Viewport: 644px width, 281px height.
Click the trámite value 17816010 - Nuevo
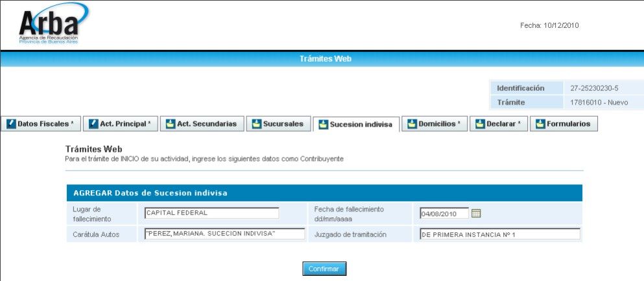[x=599, y=103]
